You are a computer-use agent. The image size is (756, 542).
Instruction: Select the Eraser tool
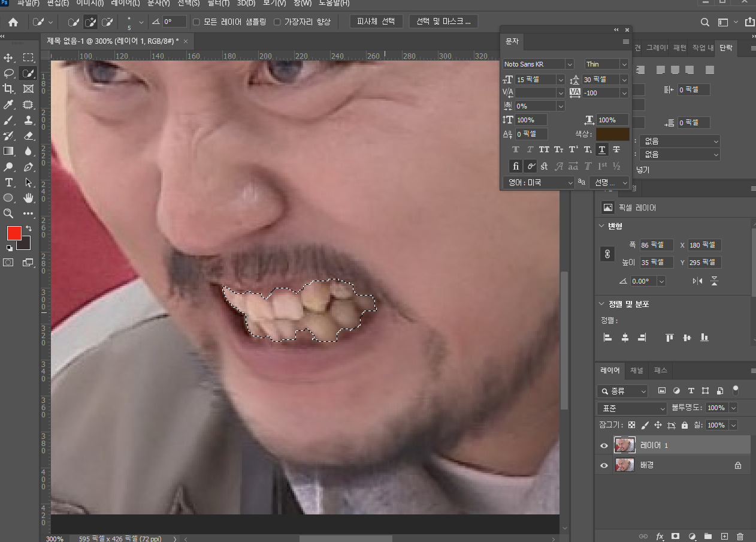(x=28, y=136)
